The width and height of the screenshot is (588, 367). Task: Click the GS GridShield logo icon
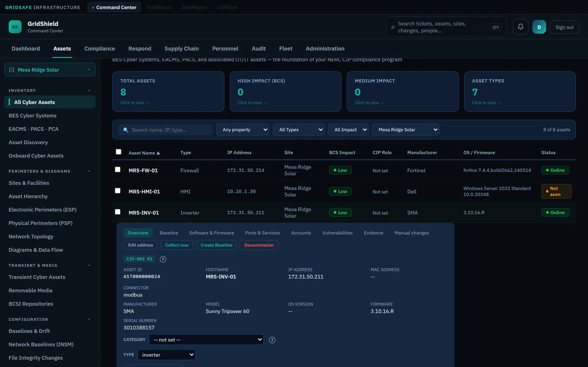pos(15,27)
